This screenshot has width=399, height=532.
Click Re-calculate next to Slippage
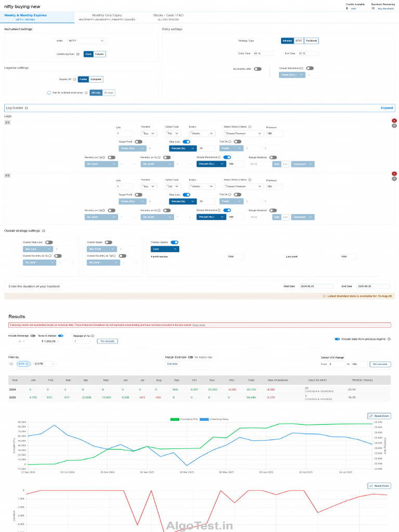click(108, 341)
